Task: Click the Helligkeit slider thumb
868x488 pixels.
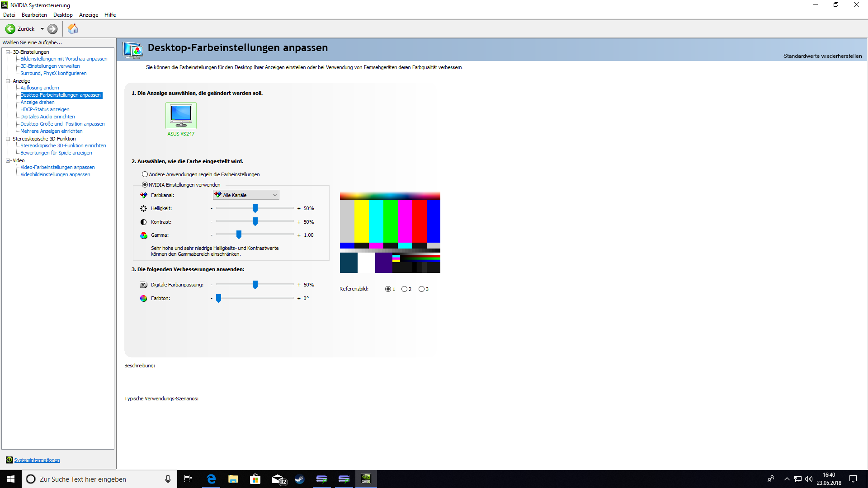Action: point(255,208)
